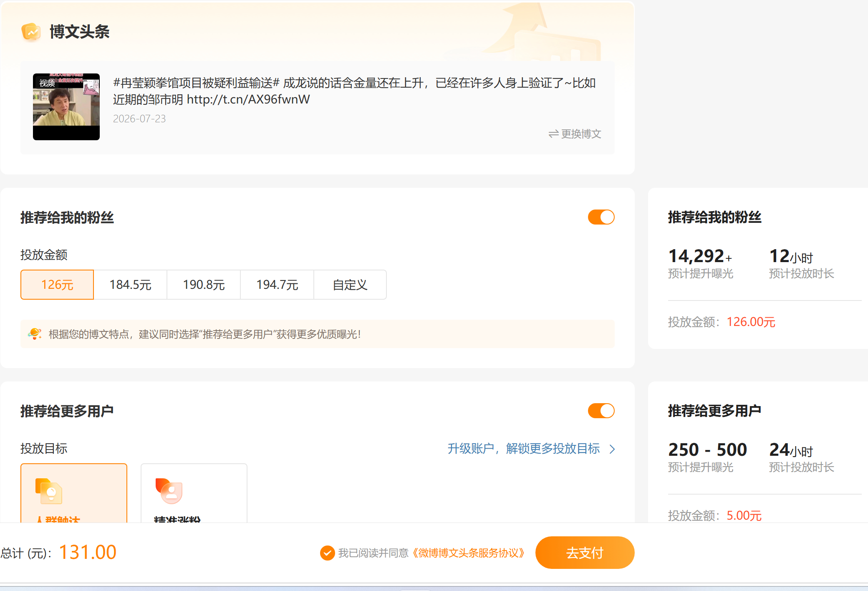Click the 博文头条 logo icon

[x=31, y=32]
